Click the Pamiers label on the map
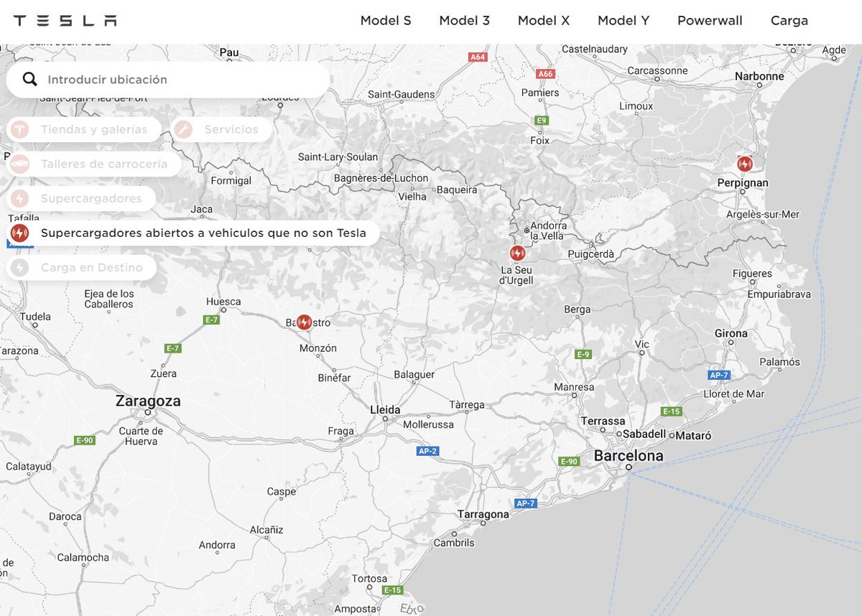 click(540, 93)
